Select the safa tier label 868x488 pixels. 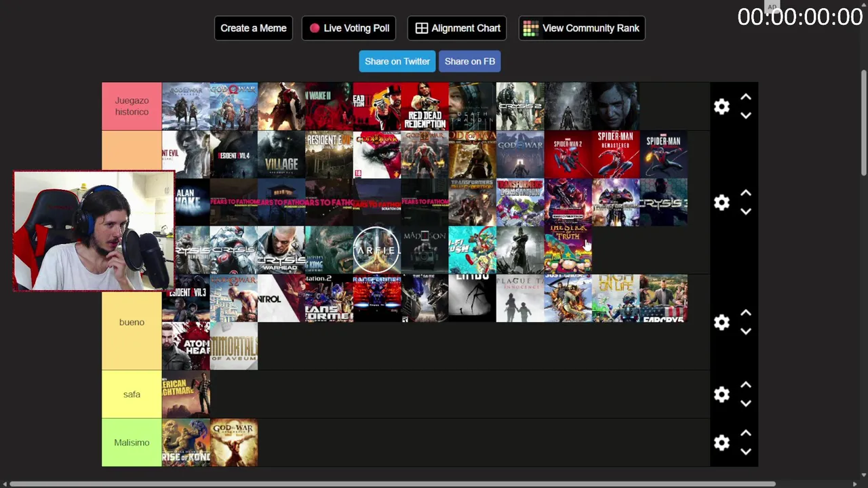[132, 394]
